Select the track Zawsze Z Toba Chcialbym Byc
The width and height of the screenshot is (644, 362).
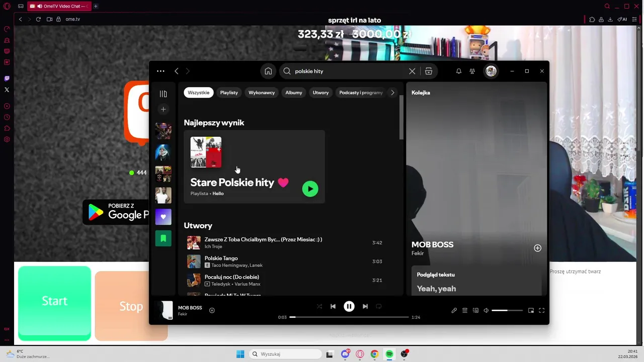click(263, 239)
